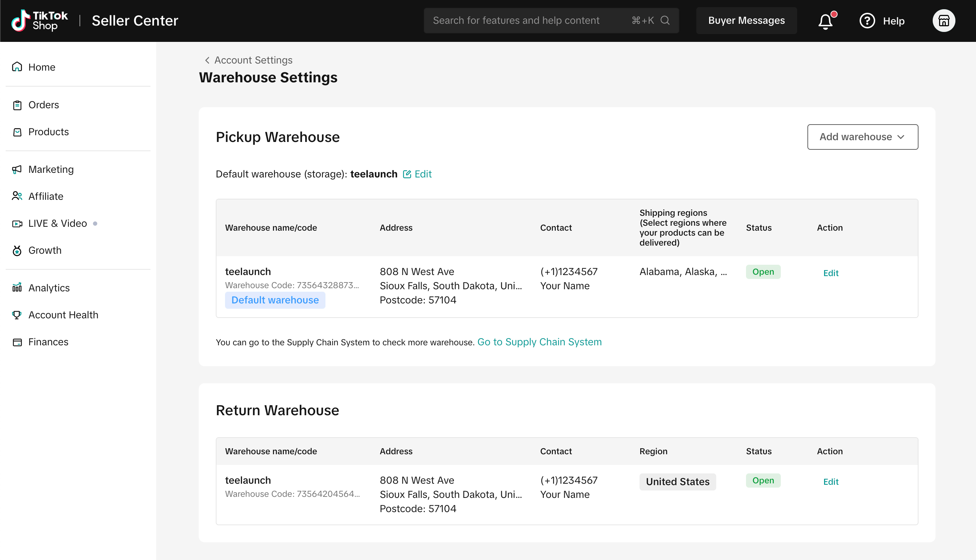Click the Orders clipboard icon

[17, 105]
